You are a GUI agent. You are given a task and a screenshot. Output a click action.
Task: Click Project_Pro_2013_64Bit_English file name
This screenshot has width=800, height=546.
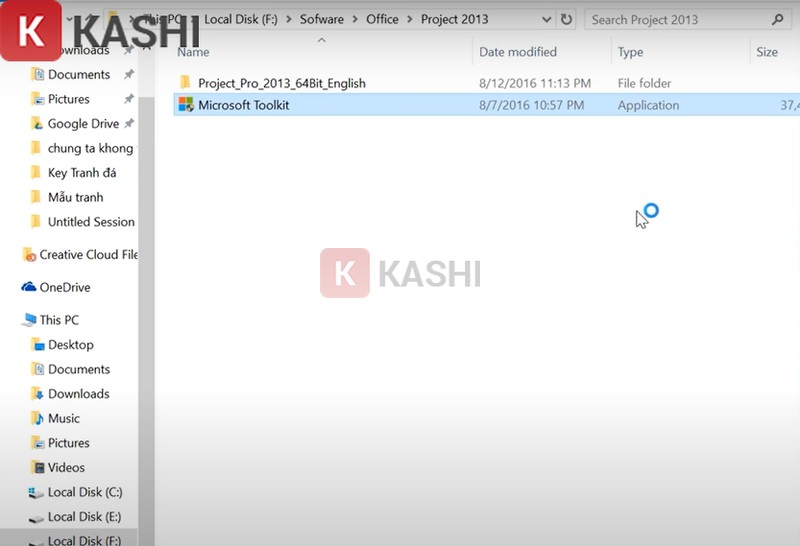282,83
